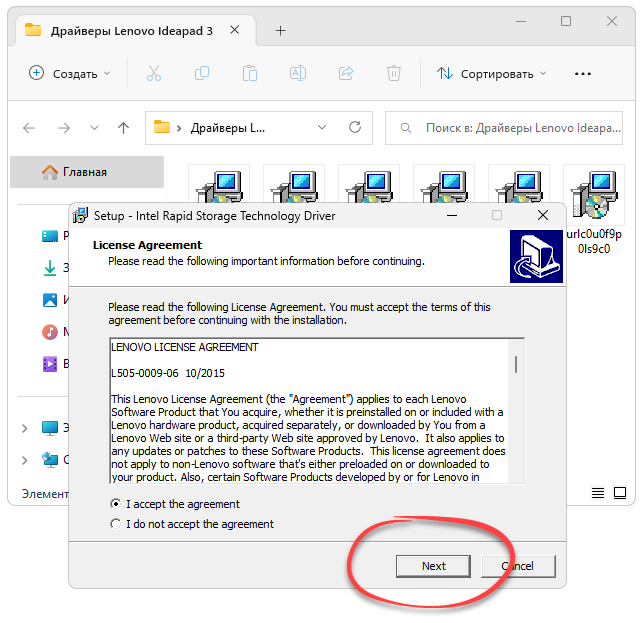Open the Сортировать sort dropdown
Viewport: 641px width, 623px height.
pos(491,74)
